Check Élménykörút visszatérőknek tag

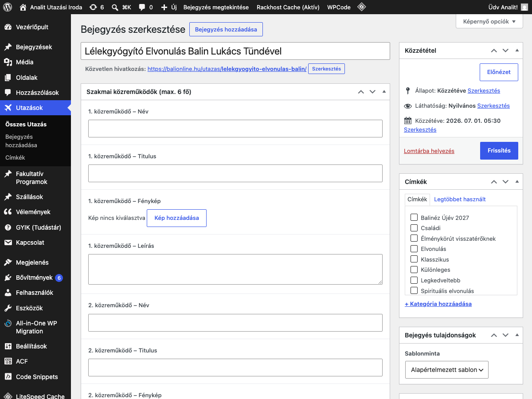click(x=414, y=238)
